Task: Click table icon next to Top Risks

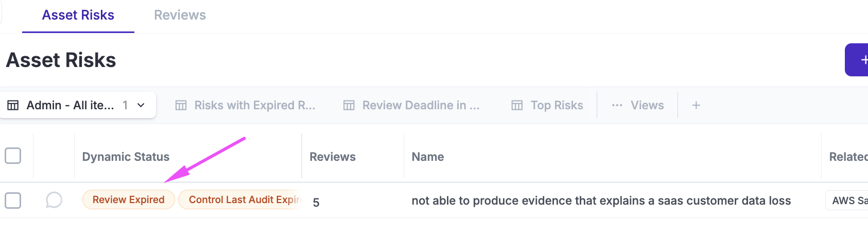Action: click(x=517, y=105)
